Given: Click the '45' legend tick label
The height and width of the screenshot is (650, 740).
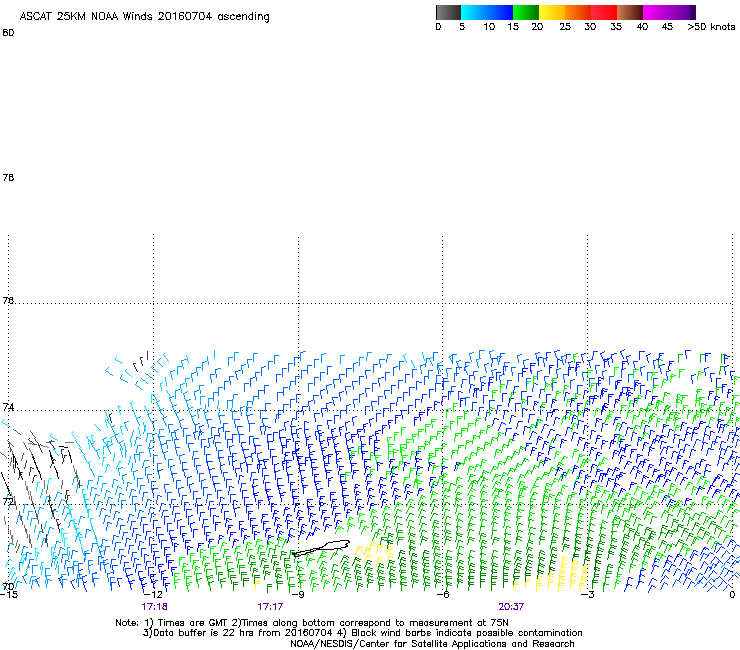Looking at the screenshot, I should [667, 27].
